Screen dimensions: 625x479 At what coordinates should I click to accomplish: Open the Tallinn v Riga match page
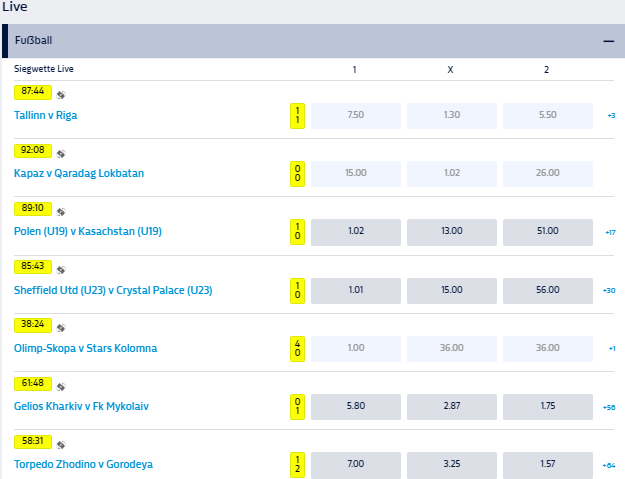[46, 115]
